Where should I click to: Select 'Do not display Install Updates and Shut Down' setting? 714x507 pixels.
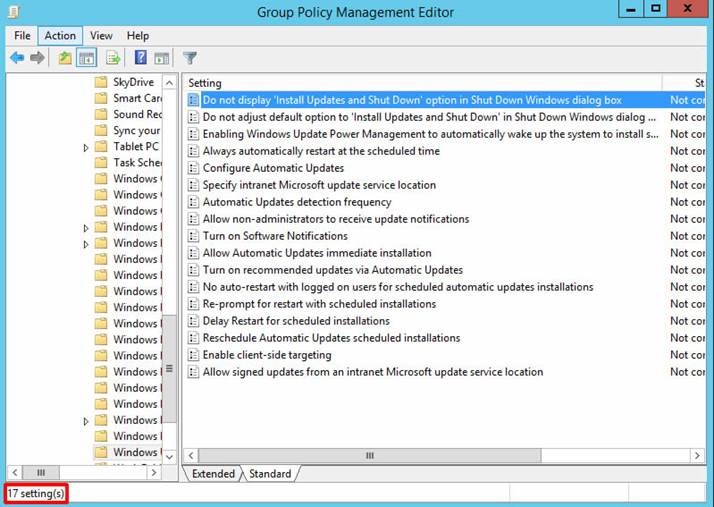pos(412,100)
